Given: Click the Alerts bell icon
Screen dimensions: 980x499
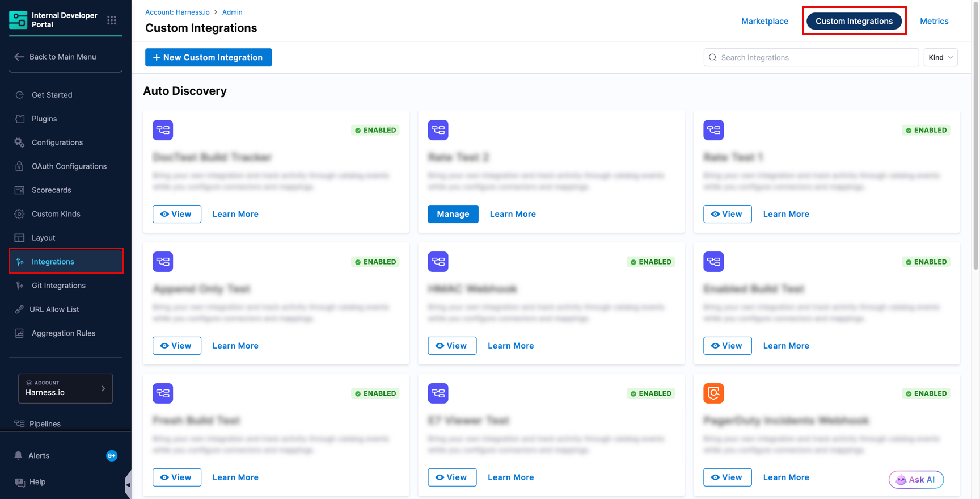Looking at the screenshot, I should [19, 455].
